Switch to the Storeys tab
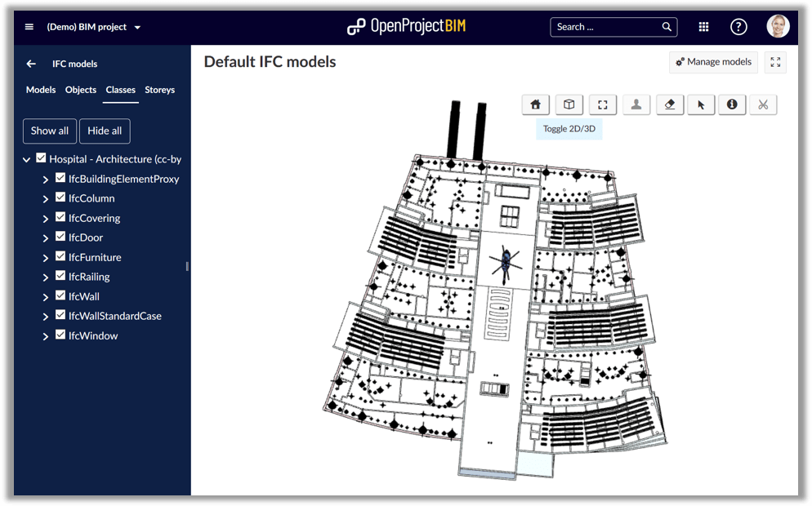Viewport: 812px width, 506px height. tap(159, 90)
